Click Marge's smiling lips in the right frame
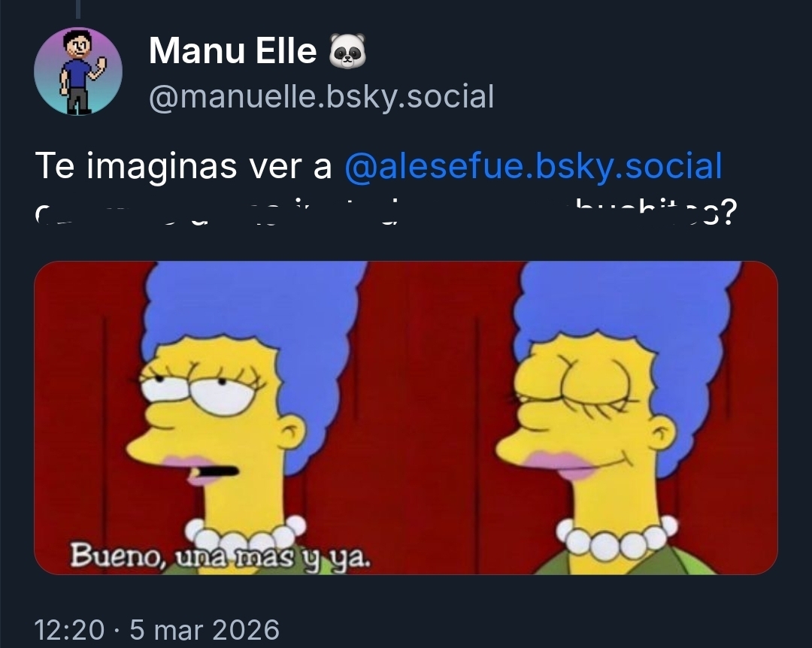Image resolution: width=812 pixels, height=648 pixels. pos(562,465)
